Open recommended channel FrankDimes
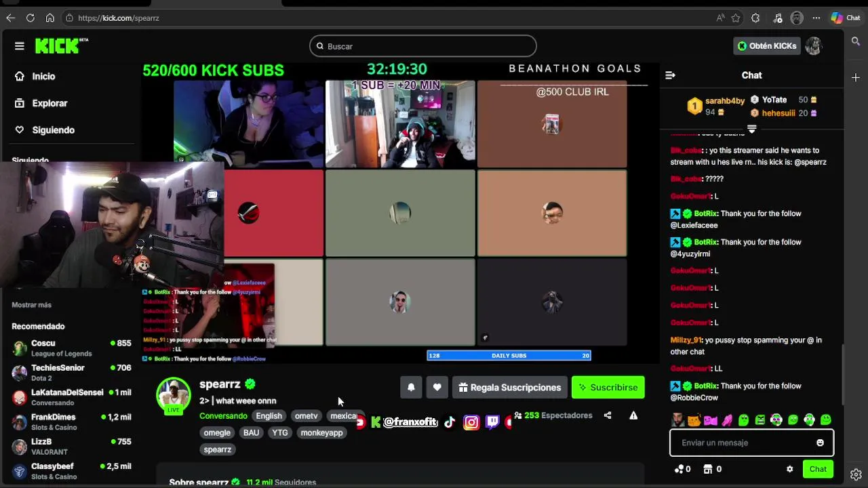 pos(71,422)
